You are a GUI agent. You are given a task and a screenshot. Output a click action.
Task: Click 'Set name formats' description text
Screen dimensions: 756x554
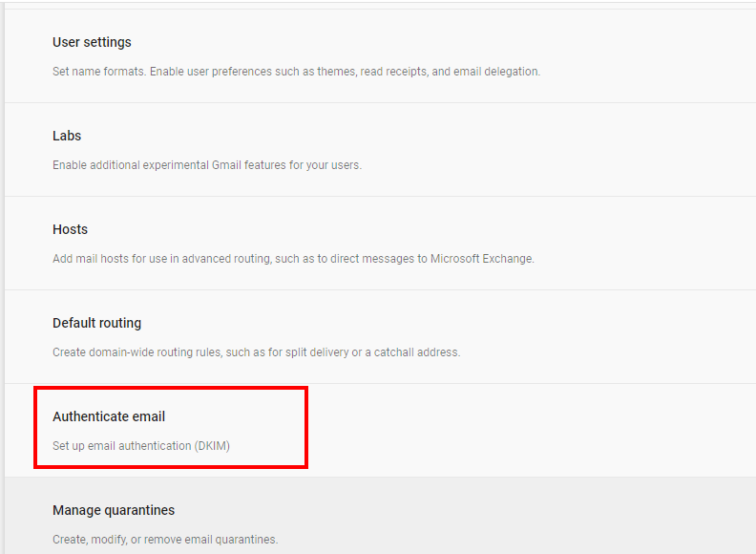tap(297, 72)
